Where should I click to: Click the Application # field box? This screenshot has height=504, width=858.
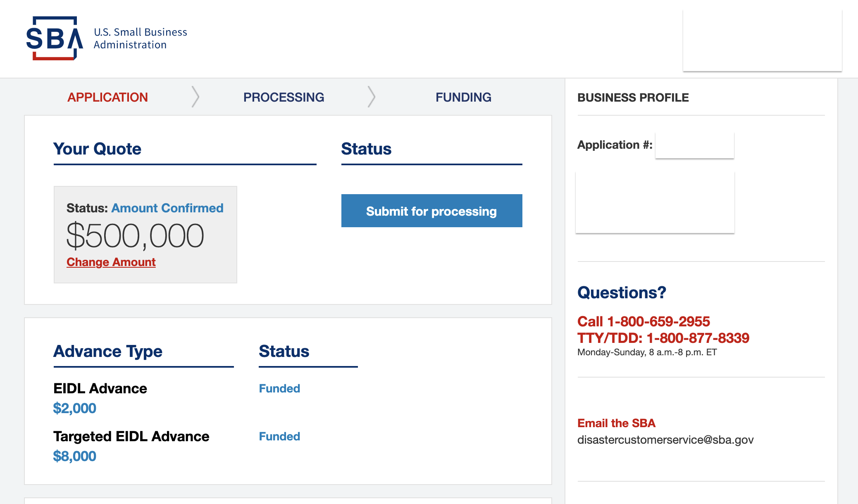click(x=694, y=145)
